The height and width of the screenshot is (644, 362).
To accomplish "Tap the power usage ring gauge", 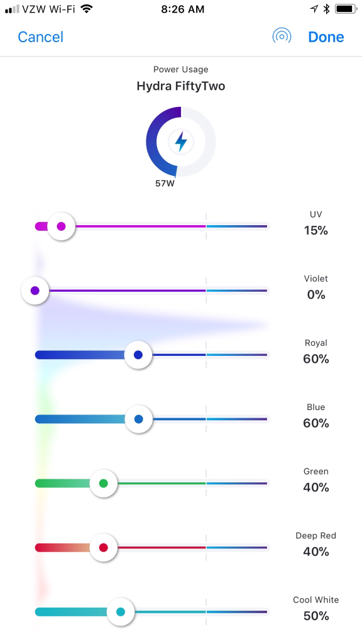I will pos(181,142).
